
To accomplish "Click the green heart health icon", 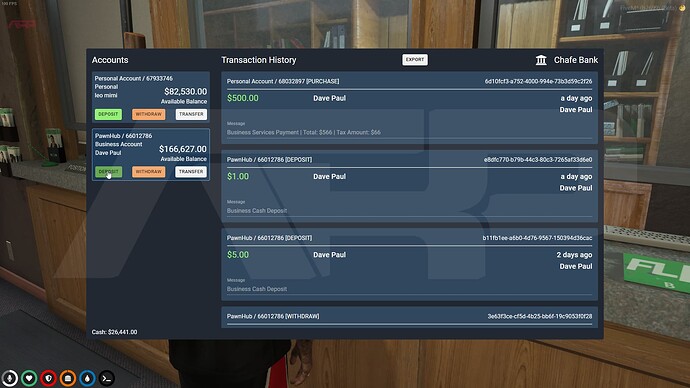I will pos(29,378).
